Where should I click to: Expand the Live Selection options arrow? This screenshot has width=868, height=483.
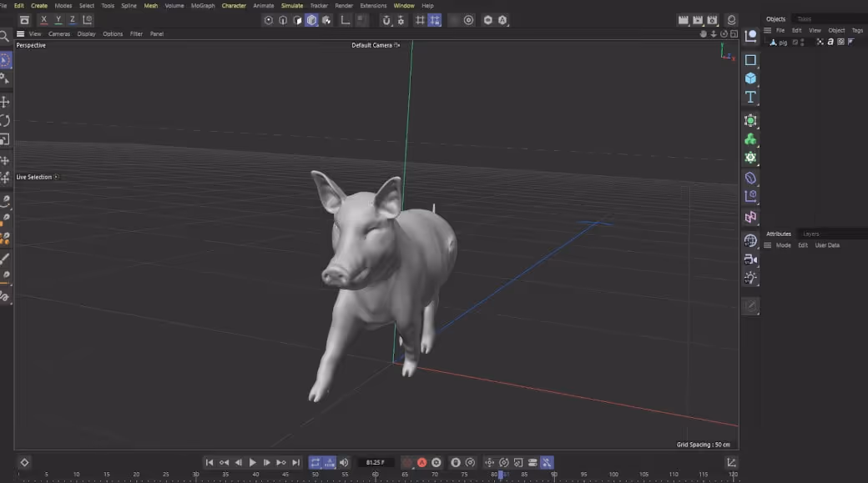coord(57,177)
